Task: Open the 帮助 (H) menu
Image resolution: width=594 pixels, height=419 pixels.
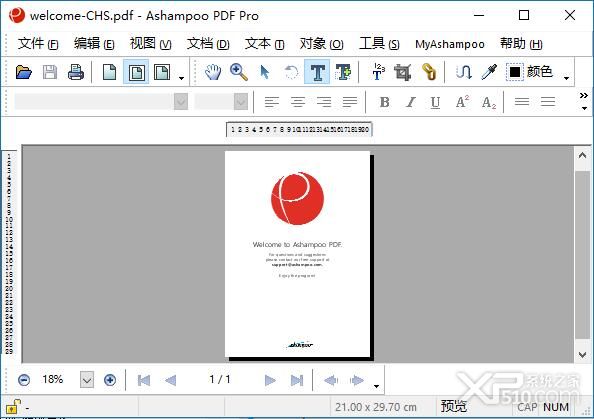Action: coord(521,44)
